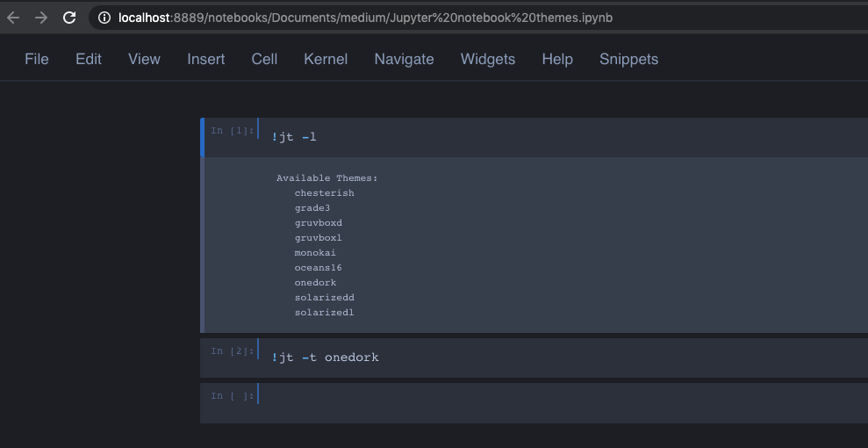Click 'solarizedl' in the themes output

coord(325,313)
